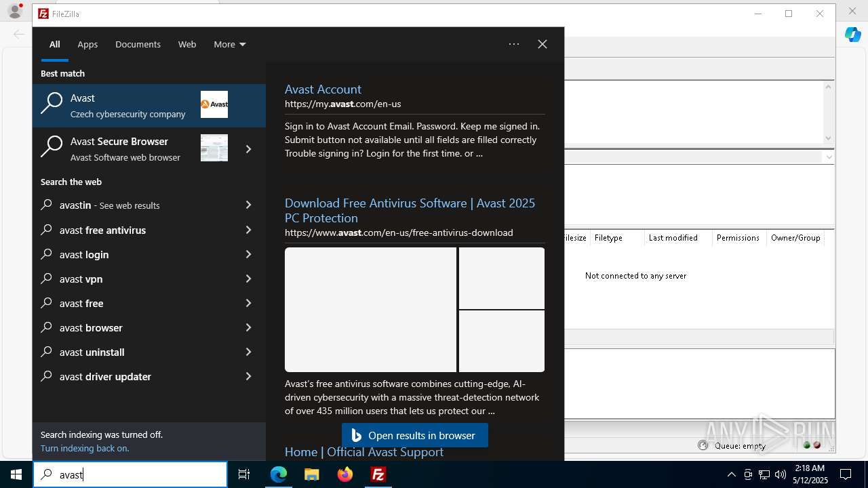Select the Avast best match result
This screenshot has height=488, width=868.
click(149, 106)
